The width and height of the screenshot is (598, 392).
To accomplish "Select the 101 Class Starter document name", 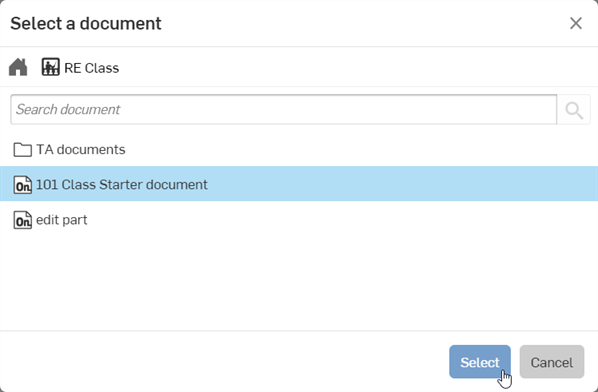I will tap(122, 185).
